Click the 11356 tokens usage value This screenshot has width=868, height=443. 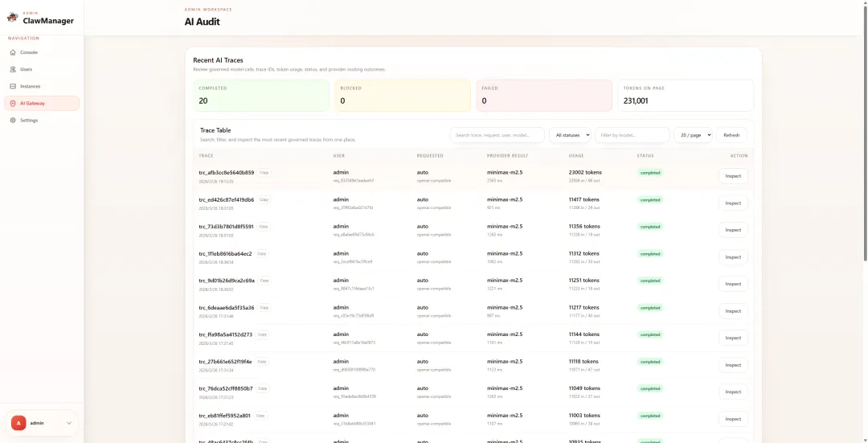tap(584, 227)
